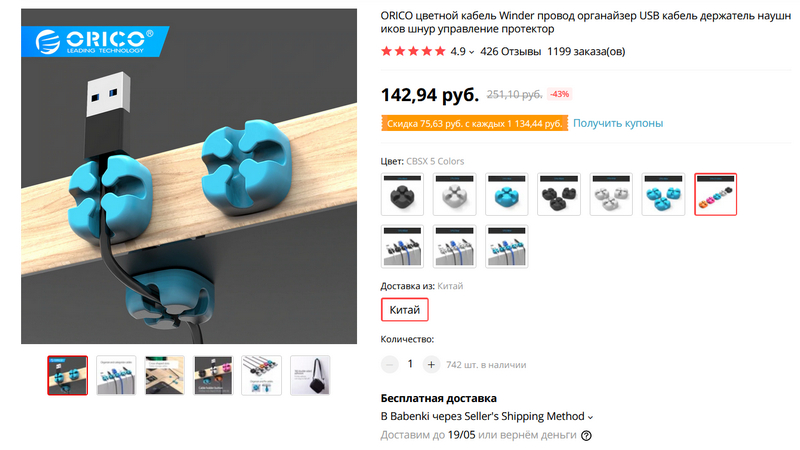The height and width of the screenshot is (450, 800).
Task: Click the minus quantity decrease icon
Action: (390, 364)
